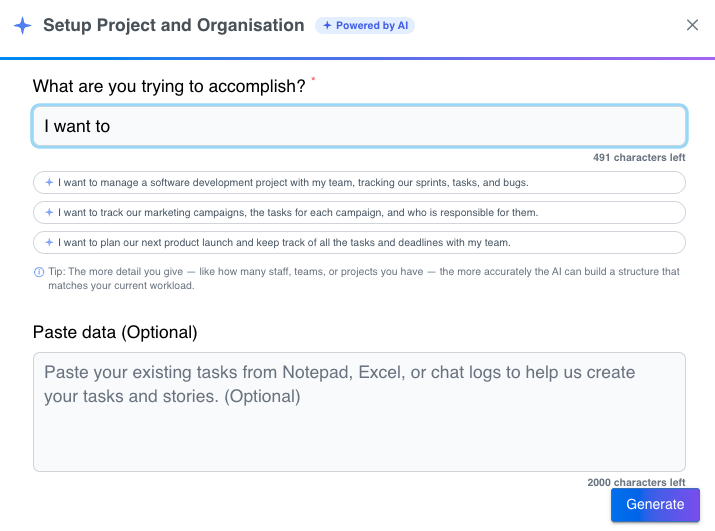
Task: Click the small sparkle inside the Powered by AI badge
Action: click(x=326, y=26)
